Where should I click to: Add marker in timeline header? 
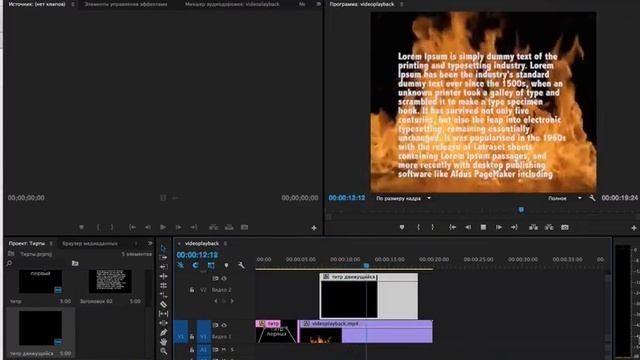point(226,265)
